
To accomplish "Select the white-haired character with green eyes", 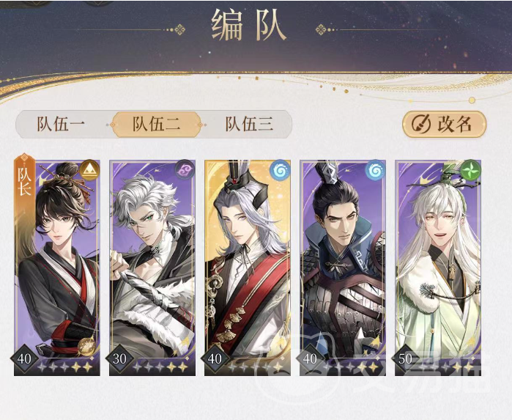I will (x=152, y=268).
